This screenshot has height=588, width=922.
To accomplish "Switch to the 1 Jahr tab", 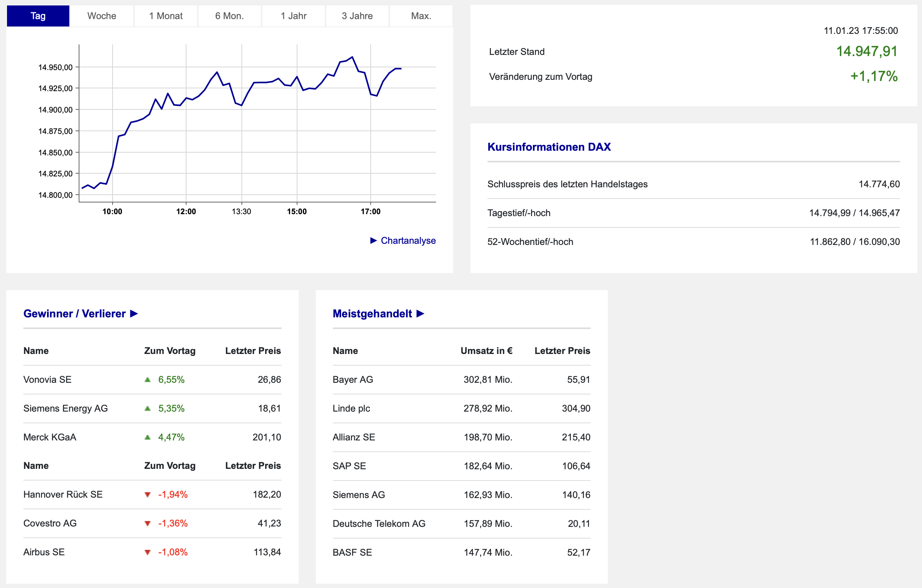I will pyautogui.click(x=294, y=16).
